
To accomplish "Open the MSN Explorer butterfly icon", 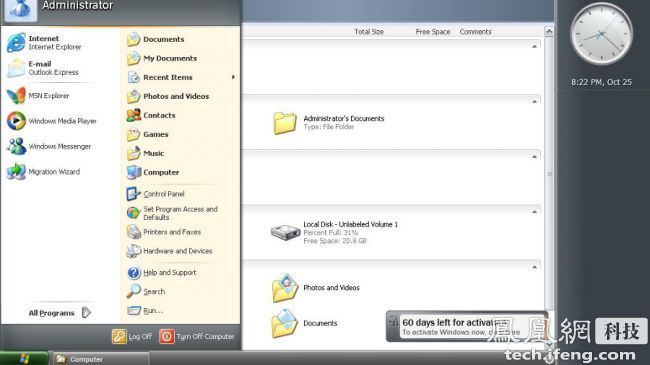I will (16, 95).
